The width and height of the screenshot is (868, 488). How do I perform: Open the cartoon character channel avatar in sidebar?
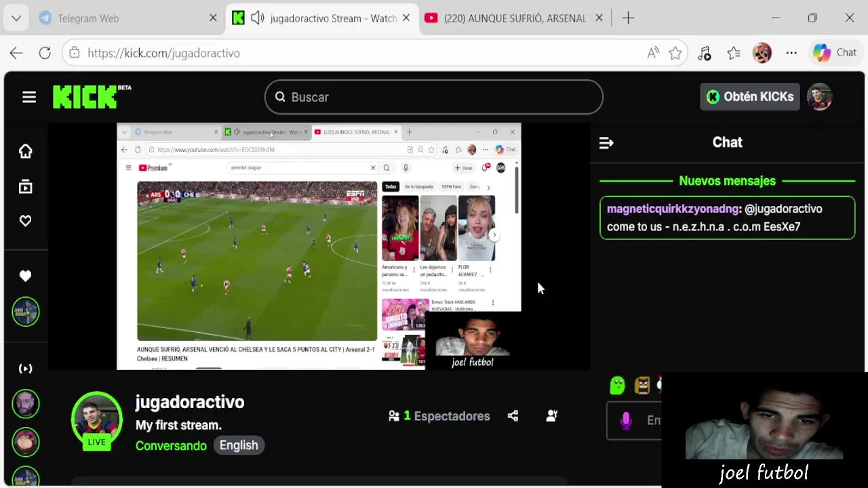tap(26, 443)
